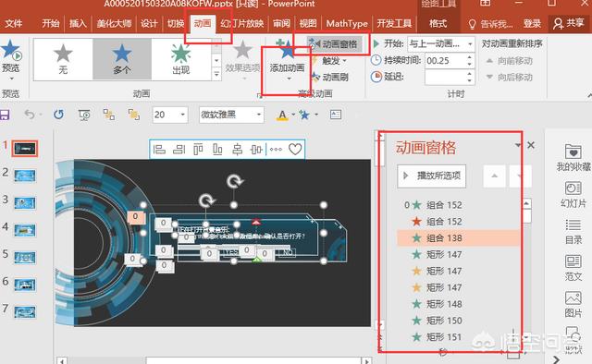Increase duration with the stepper up arrow

469,57
